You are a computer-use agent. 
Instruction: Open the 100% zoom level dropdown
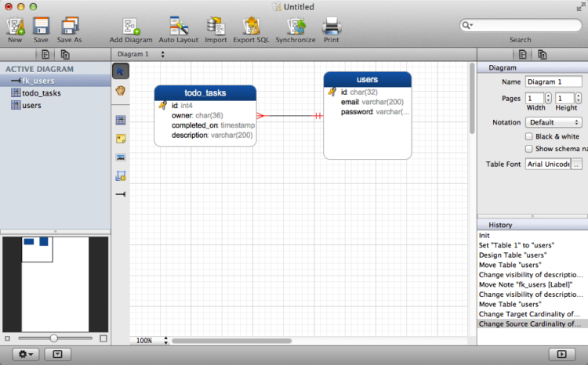point(151,340)
